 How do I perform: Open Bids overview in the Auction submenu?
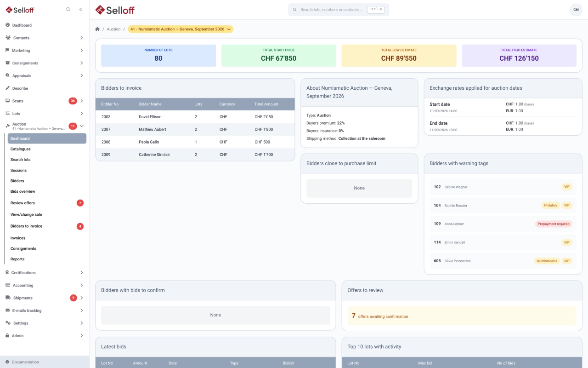coord(47,191)
